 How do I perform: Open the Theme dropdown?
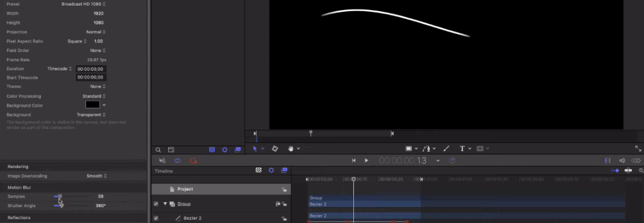[98, 86]
